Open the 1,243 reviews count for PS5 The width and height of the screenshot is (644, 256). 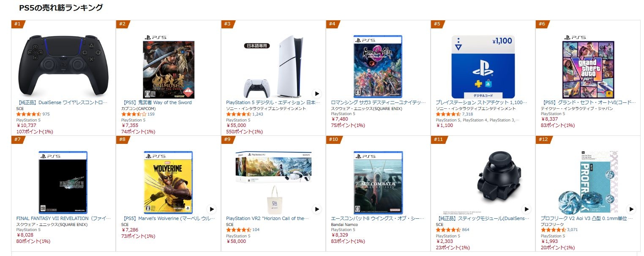pyautogui.click(x=257, y=114)
